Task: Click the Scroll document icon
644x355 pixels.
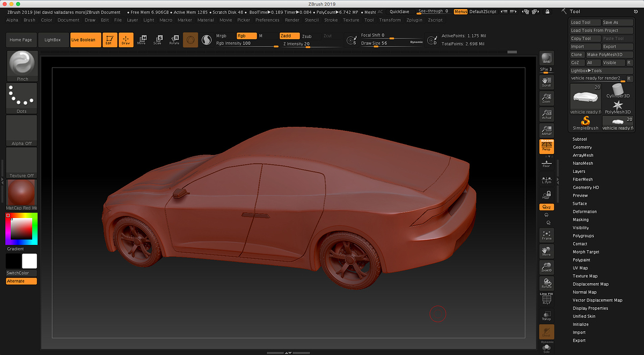Action: coord(546,82)
